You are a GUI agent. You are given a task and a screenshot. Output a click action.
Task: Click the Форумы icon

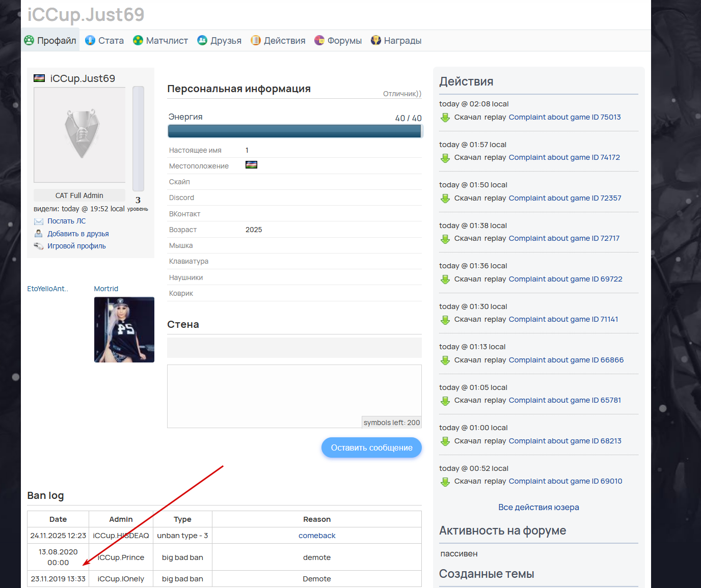(x=319, y=40)
